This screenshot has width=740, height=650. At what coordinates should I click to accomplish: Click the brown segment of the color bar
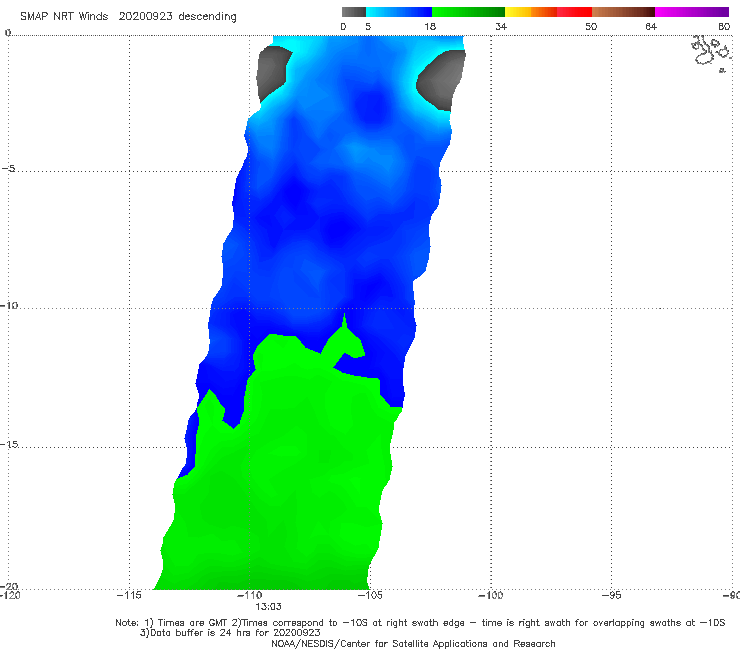pyautogui.click(x=623, y=12)
